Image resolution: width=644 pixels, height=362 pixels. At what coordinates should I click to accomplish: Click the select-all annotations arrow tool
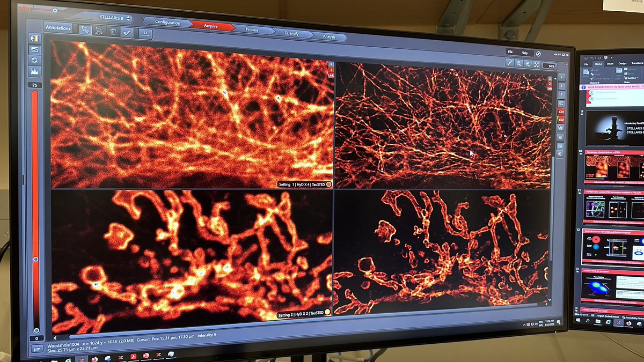tap(99, 31)
